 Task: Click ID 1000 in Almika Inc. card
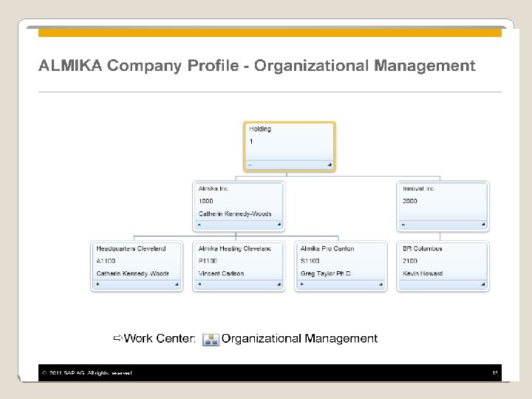coord(205,201)
